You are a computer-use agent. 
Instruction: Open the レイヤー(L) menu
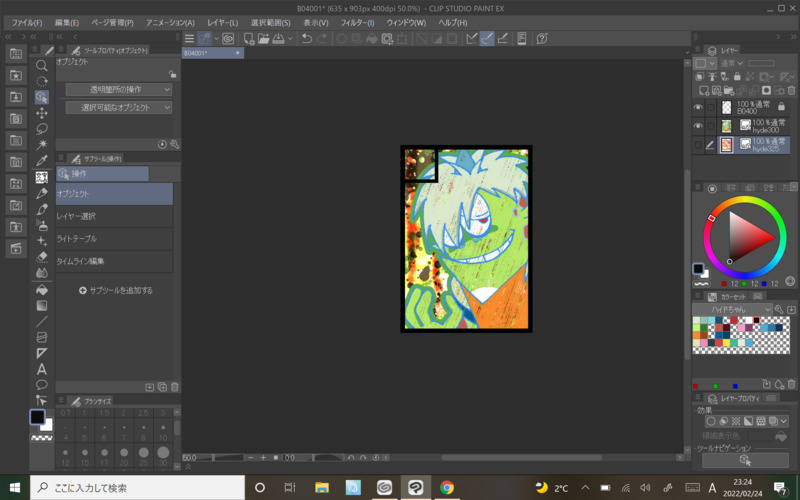(222, 22)
